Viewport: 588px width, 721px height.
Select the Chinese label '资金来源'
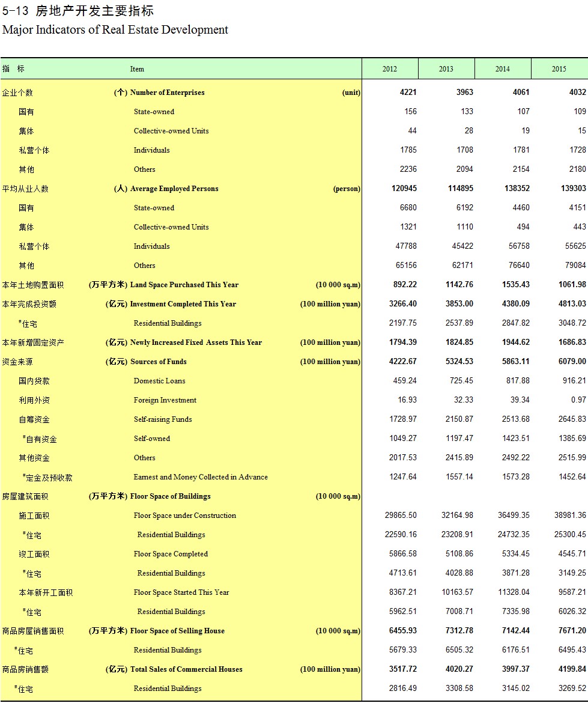[x=17, y=362]
